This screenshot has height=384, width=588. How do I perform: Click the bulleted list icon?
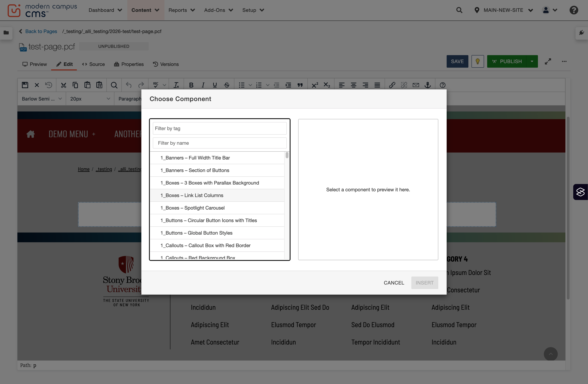tap(242, 85)
